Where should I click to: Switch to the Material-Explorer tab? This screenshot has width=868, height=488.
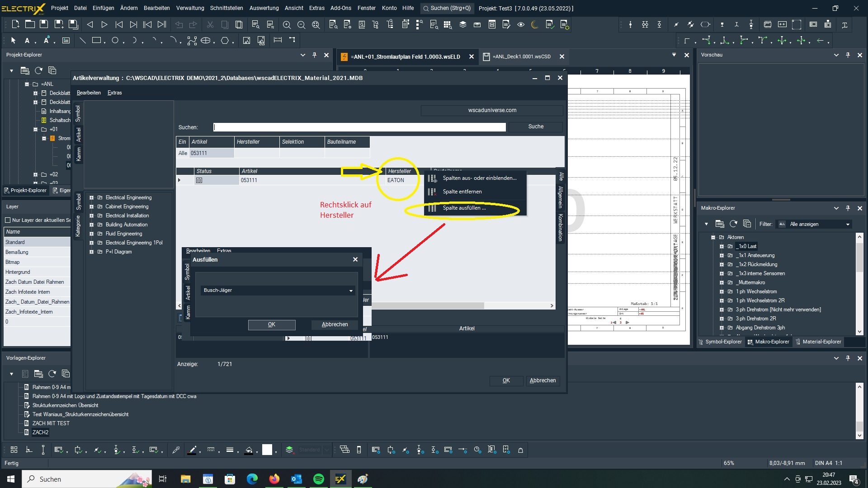coord(819,342)
